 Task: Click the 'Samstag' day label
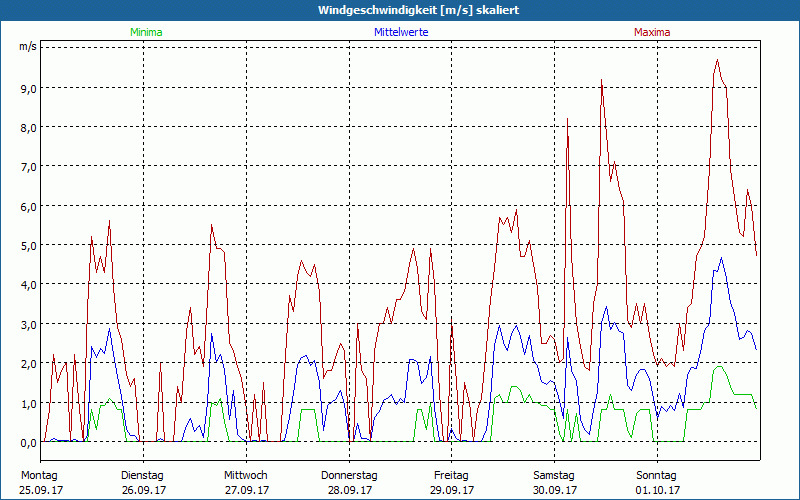554,476
